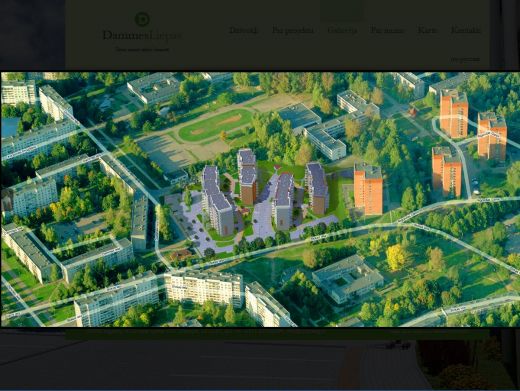520x391 pixels.
Task: Click the dark overlay left of the logo
Action: pos(32,35)
